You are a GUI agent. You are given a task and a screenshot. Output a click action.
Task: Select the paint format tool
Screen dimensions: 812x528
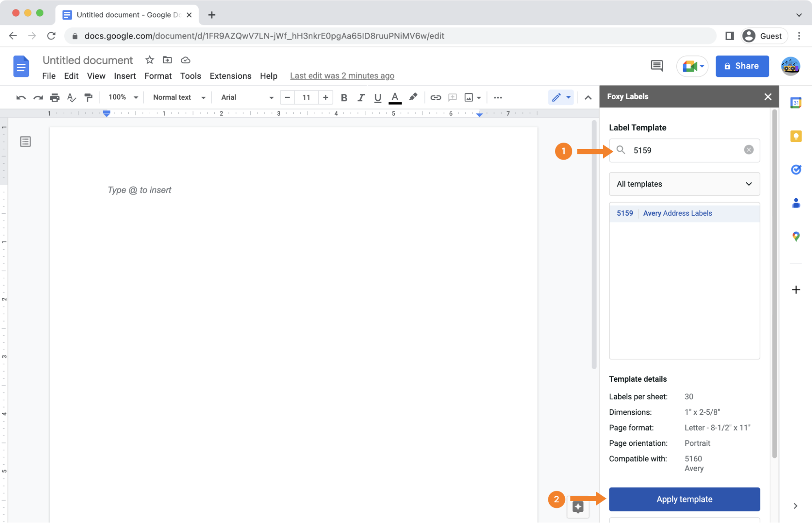click(88, 97)
